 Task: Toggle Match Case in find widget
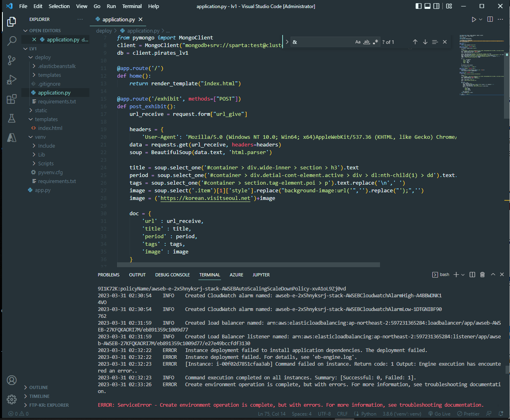tap(358, 42)
